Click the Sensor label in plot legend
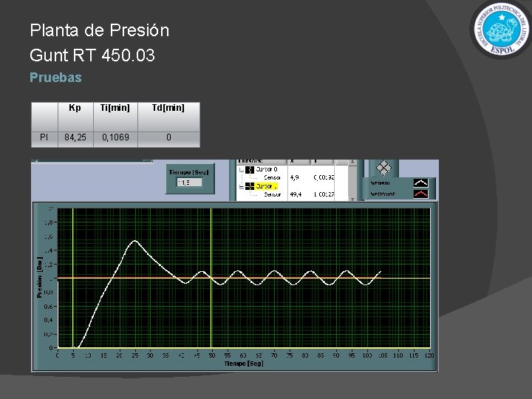 coord(380,183)
